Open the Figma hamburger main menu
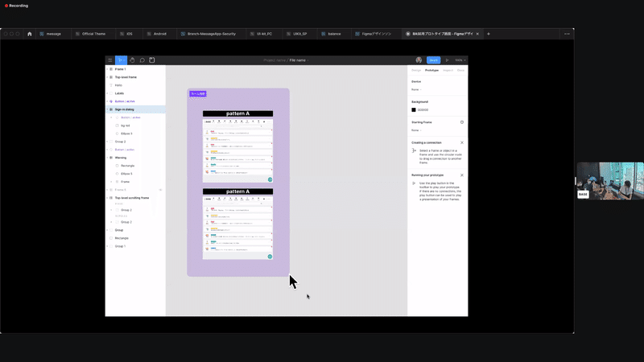The height and width of the screenshot is (362, 644). click(x=109, y=60)
